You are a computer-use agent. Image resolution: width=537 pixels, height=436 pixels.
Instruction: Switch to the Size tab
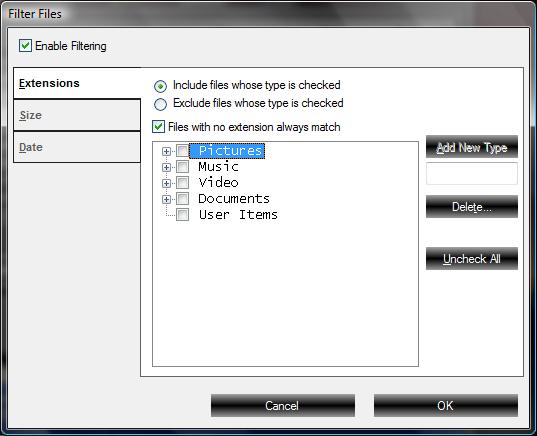coord(77,115)
